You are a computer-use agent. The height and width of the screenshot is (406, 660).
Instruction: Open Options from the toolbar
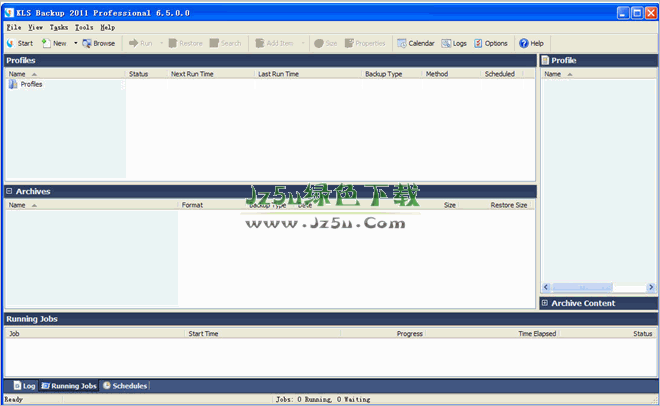pyautogui.click(x=491, y=43)
